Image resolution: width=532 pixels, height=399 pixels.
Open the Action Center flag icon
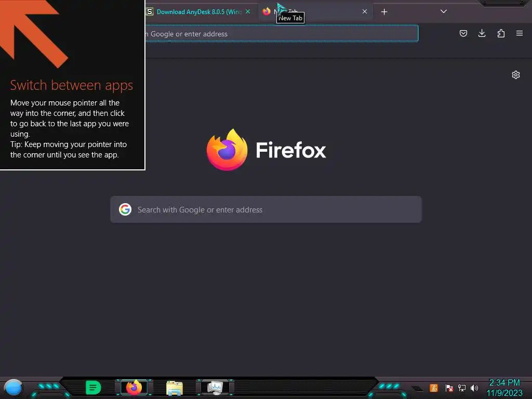pyautogui.click(x=449, y=388)
